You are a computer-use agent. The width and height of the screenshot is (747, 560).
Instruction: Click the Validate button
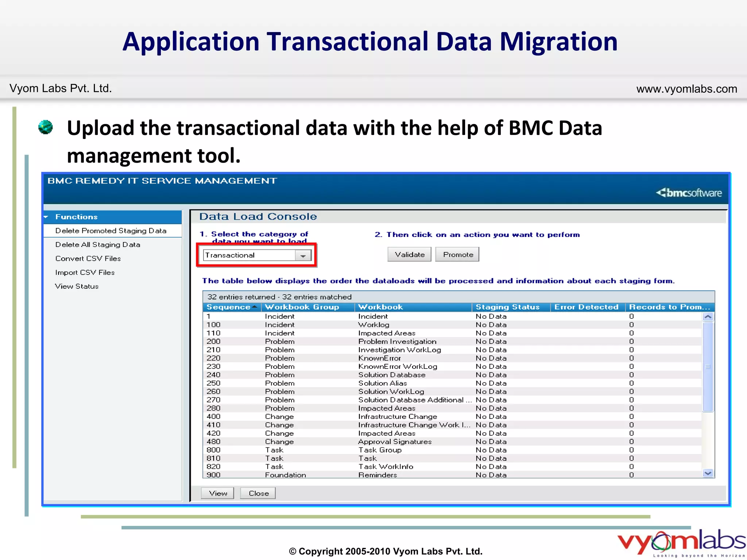409,254
